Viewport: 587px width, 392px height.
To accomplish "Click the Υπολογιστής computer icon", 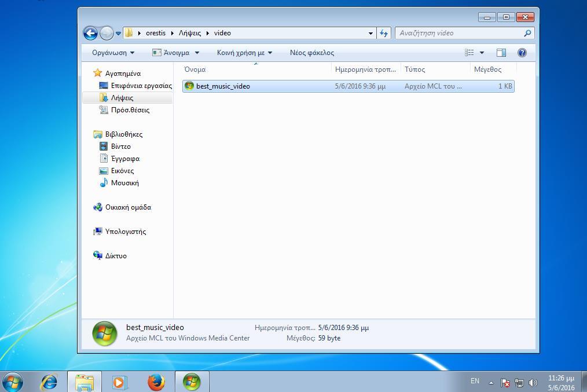I will pos(98,232).
